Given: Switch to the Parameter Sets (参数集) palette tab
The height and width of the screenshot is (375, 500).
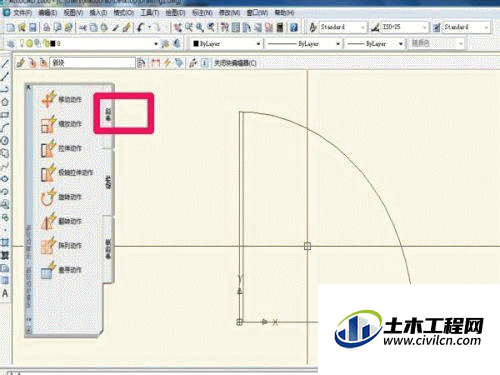Looking at the screenshot, I should 108,249.
